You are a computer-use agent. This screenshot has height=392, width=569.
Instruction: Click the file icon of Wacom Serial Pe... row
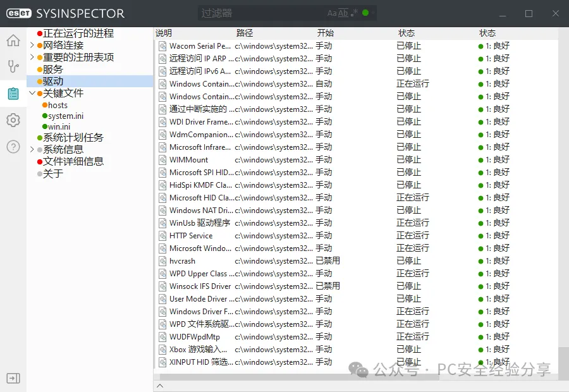point(162,46)
